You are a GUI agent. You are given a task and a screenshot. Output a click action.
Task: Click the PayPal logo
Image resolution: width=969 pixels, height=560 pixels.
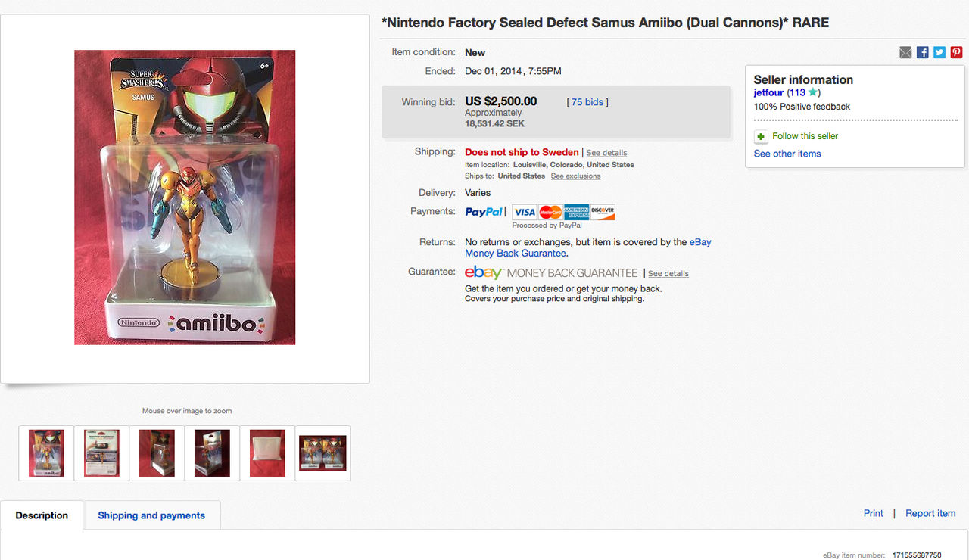tap(484, 212)
